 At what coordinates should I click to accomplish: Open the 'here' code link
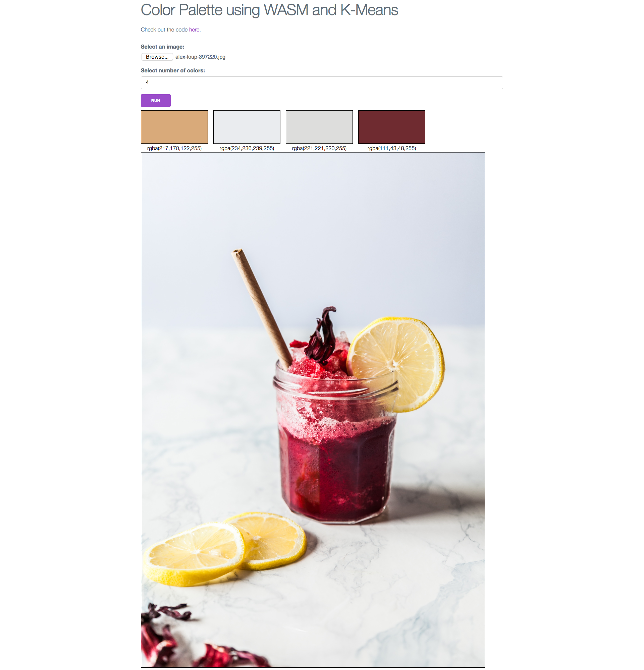(x=194, y=30)
